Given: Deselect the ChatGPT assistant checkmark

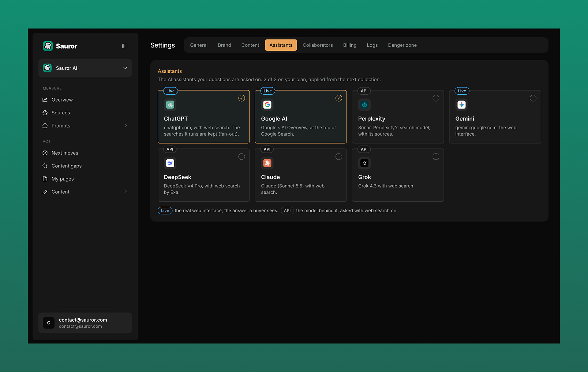Looking at the screenshot, I should tap(242, 98).
